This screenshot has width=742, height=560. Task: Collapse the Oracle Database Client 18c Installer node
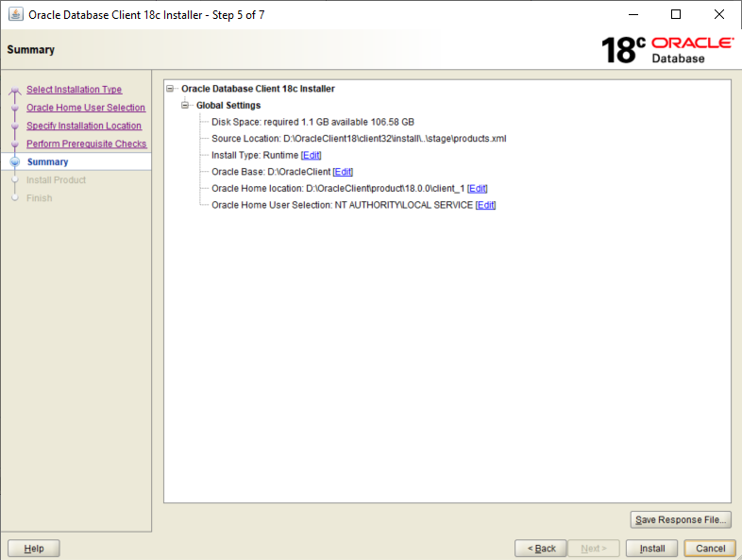(170, 89)
